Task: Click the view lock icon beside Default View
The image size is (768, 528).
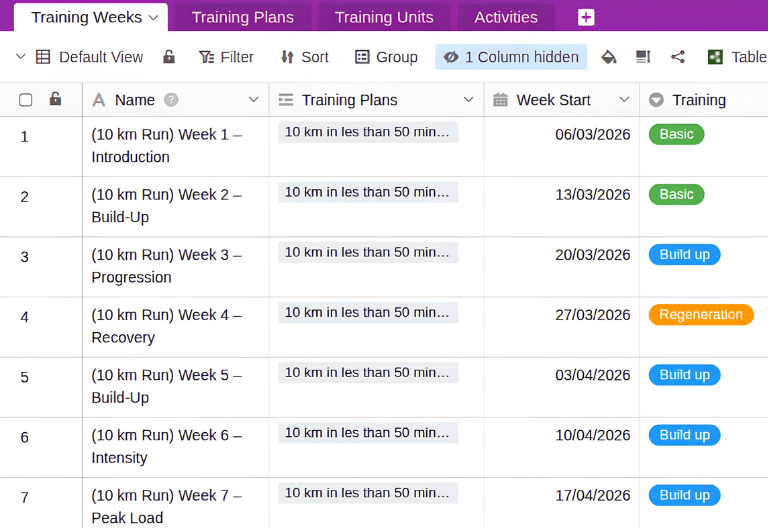Action: coord(169,57)
